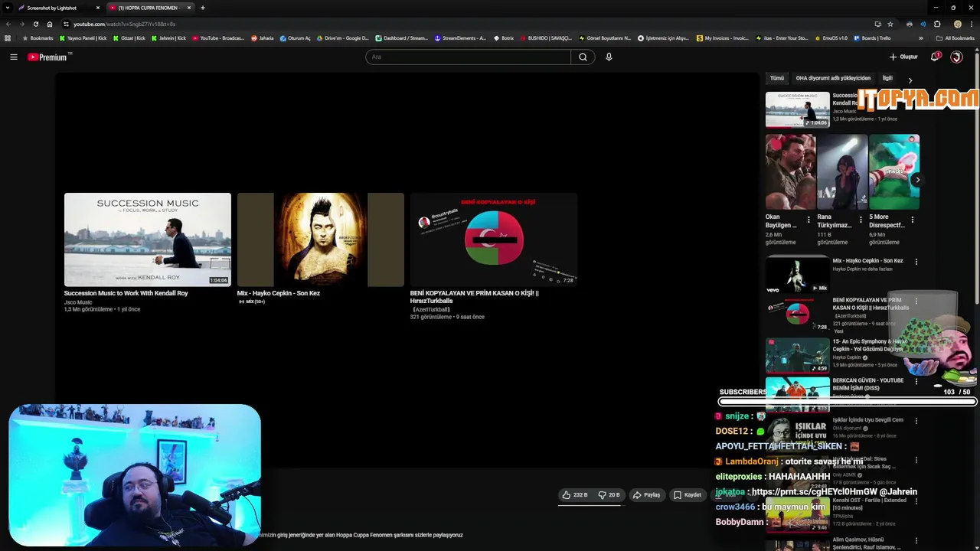Open the YouTube account avatar menu
The width and height of the screenshot is (980, 551).
click(956, 57)
